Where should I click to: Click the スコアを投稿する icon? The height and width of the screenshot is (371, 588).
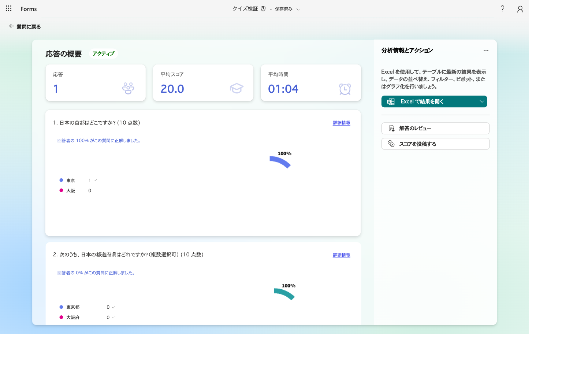coord(391,144)
